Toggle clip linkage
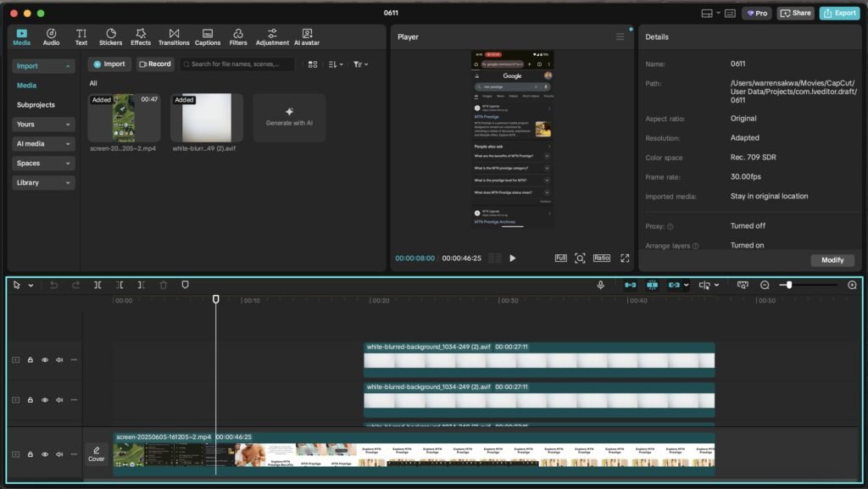 pyautogui.click(x=674, y=285)
